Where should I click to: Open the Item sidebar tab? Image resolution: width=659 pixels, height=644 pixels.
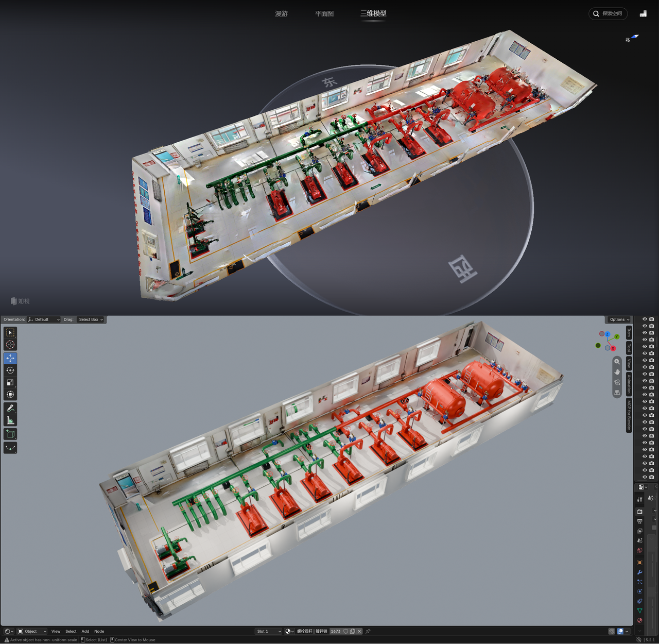click(x=629, y=333)
